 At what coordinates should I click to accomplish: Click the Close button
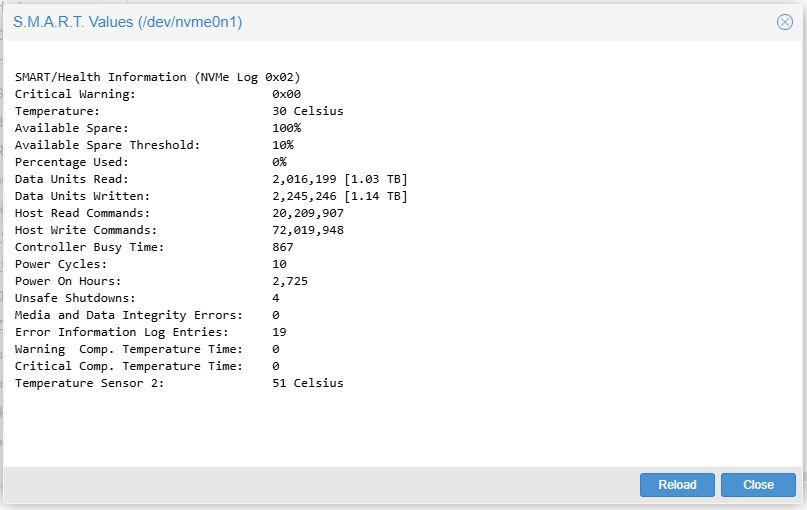pyautogui.click(x=758, y=485)
